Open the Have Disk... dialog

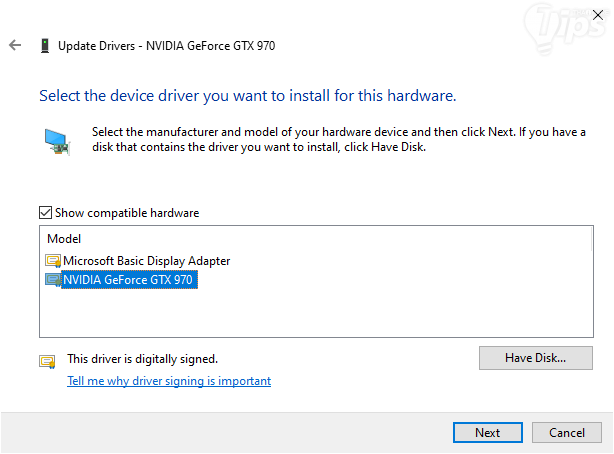pos(536,357)
